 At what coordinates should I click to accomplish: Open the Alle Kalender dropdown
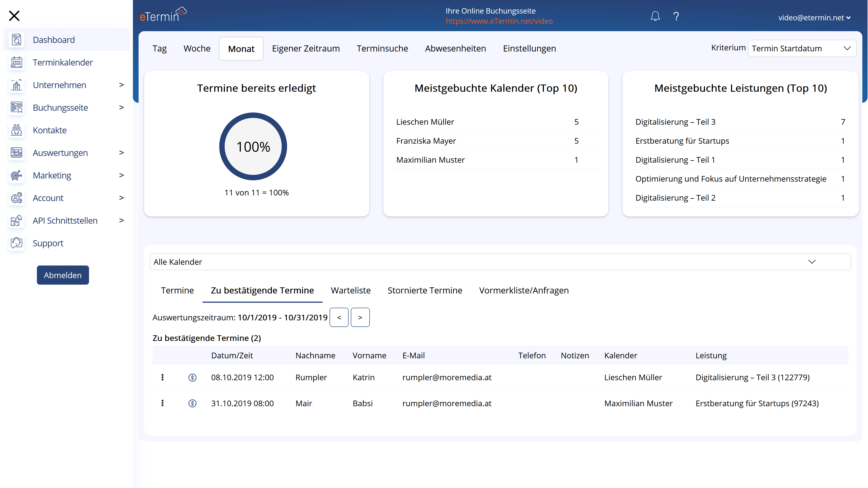tap(500, 262)
